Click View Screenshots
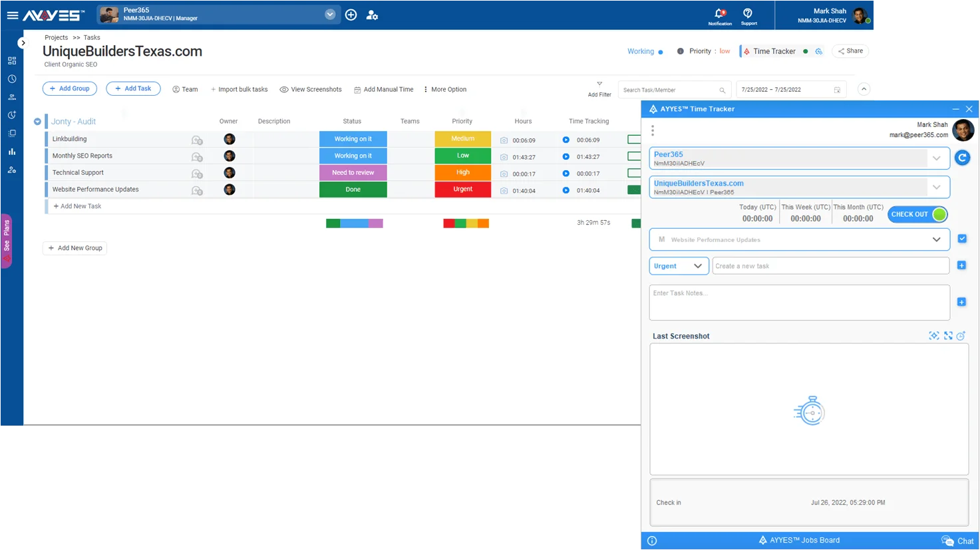This screenshot has width=980, height=550. click(311, 89)
